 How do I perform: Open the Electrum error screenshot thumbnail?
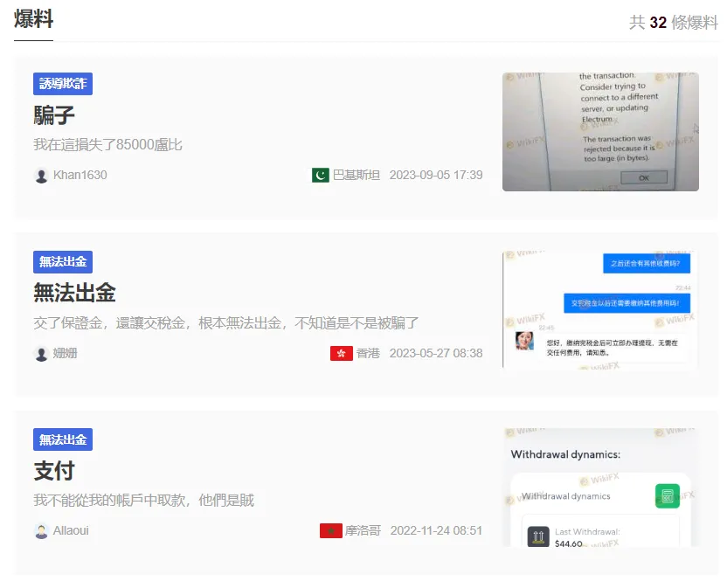(600, 132)
